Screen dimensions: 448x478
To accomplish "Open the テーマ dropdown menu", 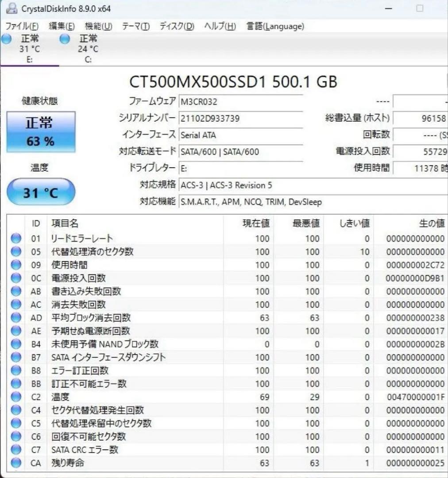I will [x=135, y=27].
